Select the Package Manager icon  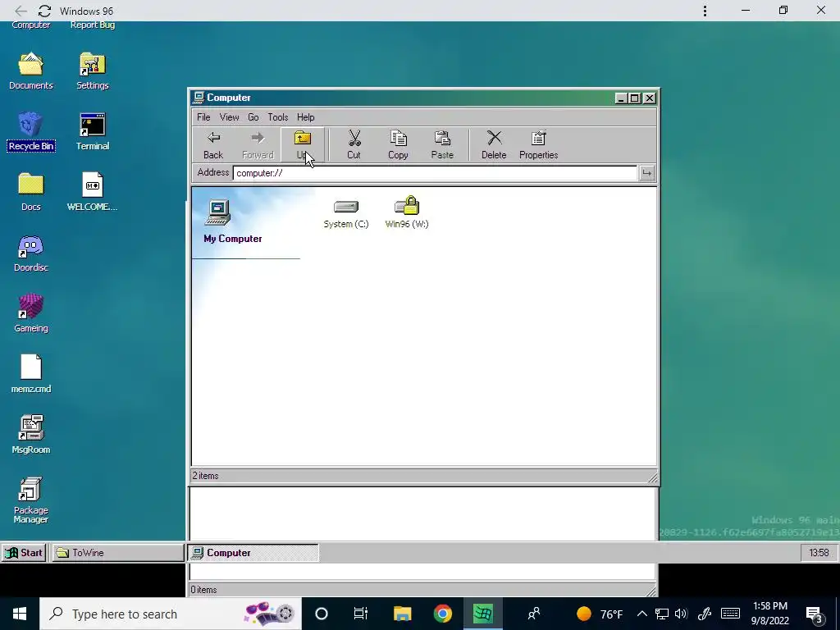(x=30, y=500)
